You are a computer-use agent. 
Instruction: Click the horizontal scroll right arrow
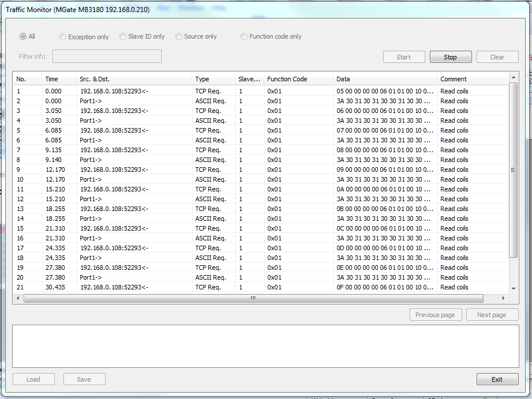pos(504,298)
